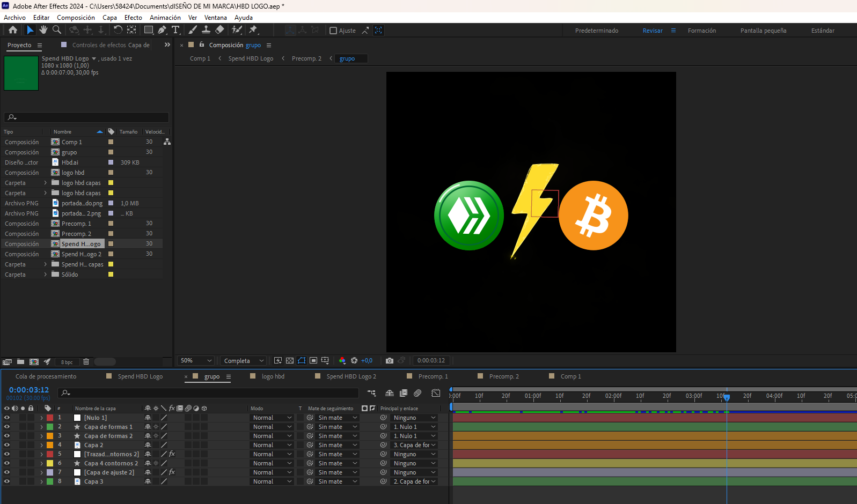Open the Efecto menu
This screenshot has height=504, width=857.
coord(133,18)
